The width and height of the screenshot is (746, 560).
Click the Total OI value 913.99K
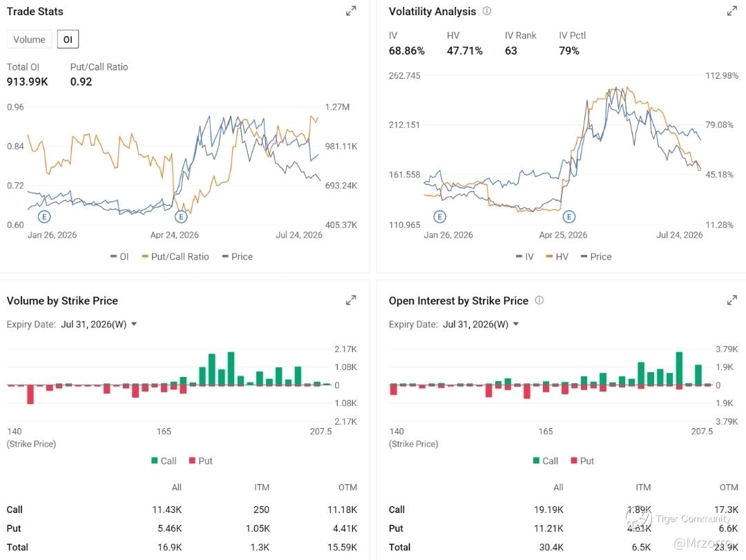[x=27, y=82]
